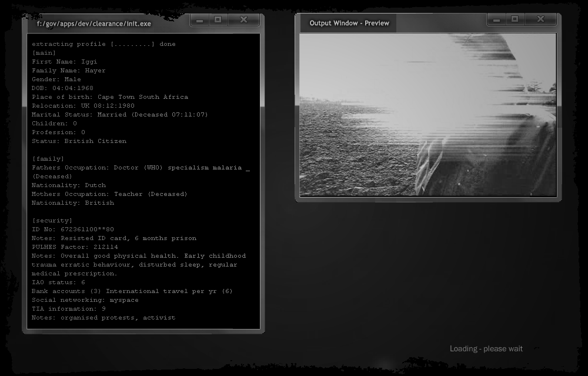Select 'Mothers Occupation: Teacher (Deceased)' line
The width and height of the screenshot is (588, 376).
click(109, 194)
